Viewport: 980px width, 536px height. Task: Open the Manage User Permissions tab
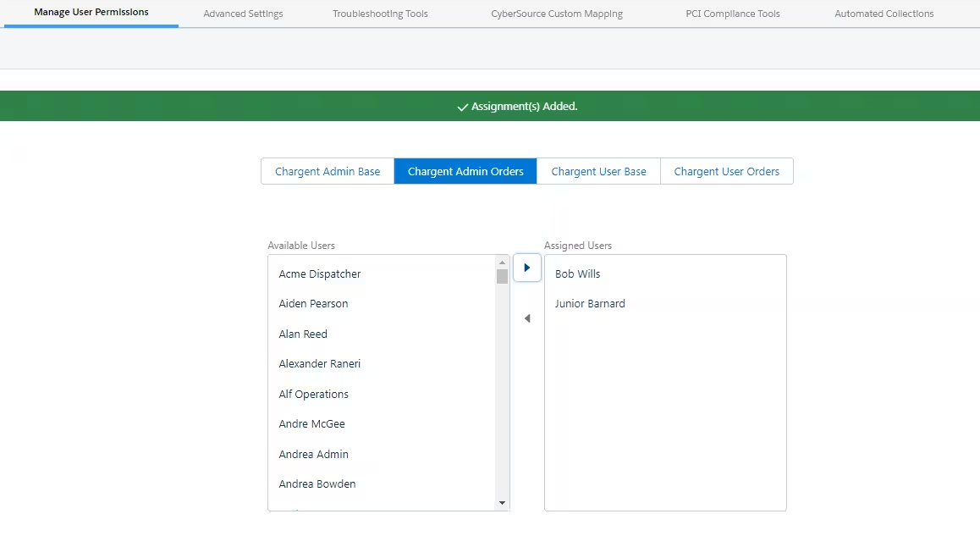pos(91,13)
